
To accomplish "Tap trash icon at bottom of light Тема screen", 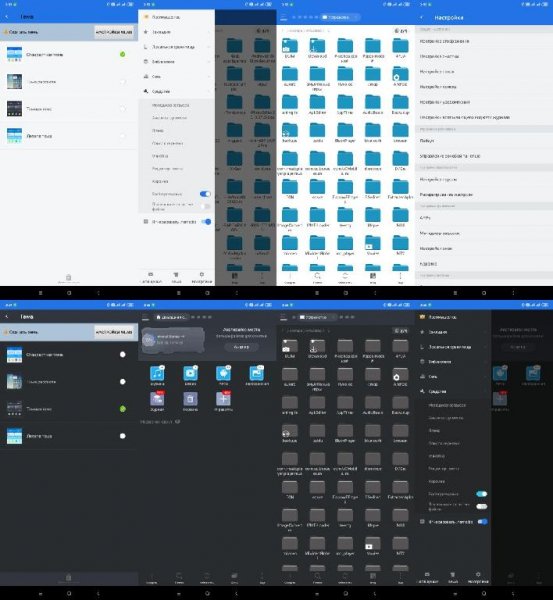I will (69, 278).
